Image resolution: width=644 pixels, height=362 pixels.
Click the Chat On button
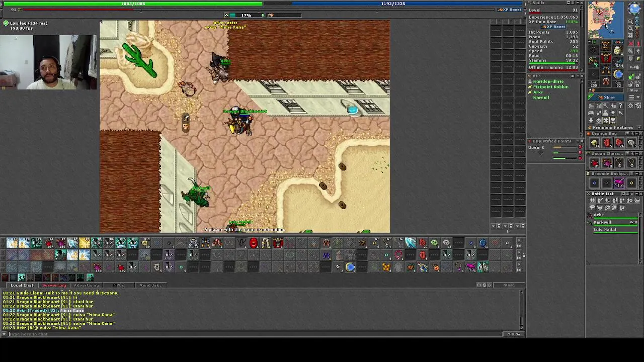pyautogui.click(x=513, y=334)
